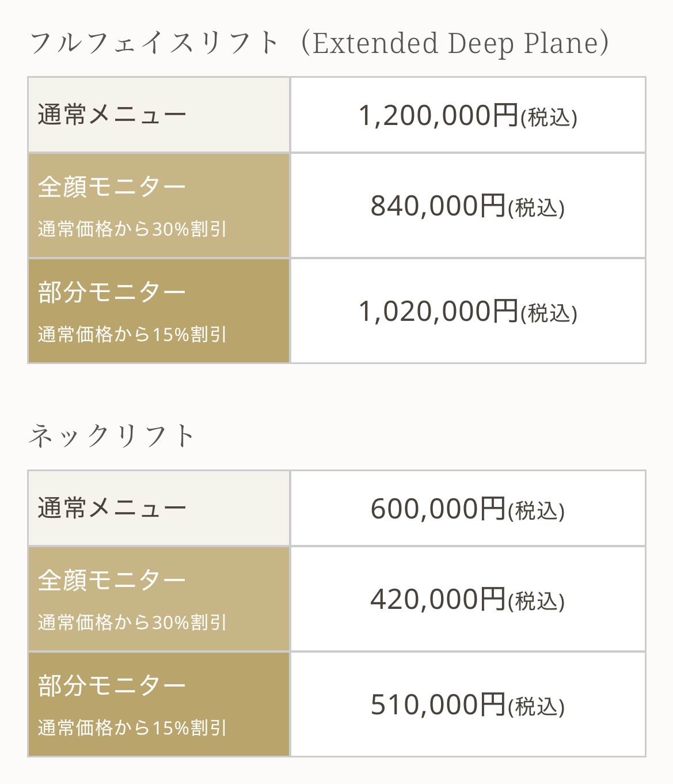Click the フルフェイスリフト section heading
Screen dimensions: 673x784
point(154,43)
